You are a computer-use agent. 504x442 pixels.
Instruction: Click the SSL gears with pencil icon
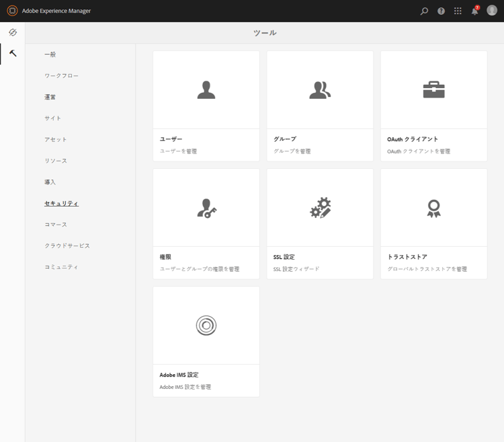pos(320,208)
